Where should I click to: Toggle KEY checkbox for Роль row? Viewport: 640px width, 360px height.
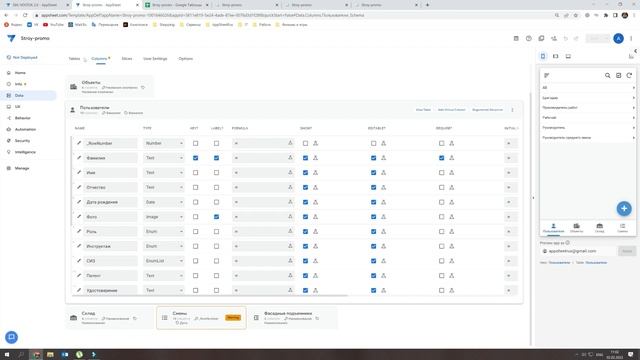click(196, 231)
